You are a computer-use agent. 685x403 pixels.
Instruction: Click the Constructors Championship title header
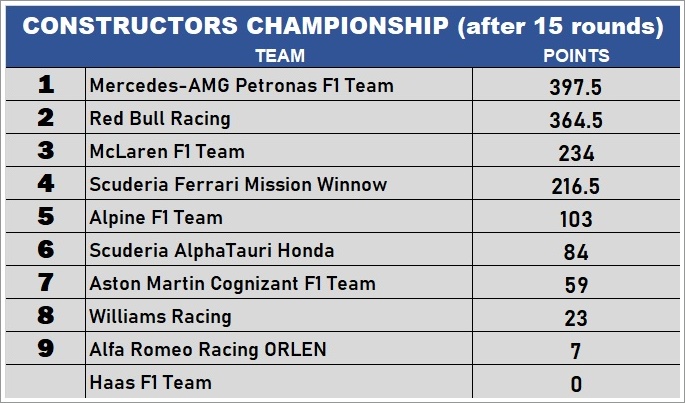[x=342, y=27]
